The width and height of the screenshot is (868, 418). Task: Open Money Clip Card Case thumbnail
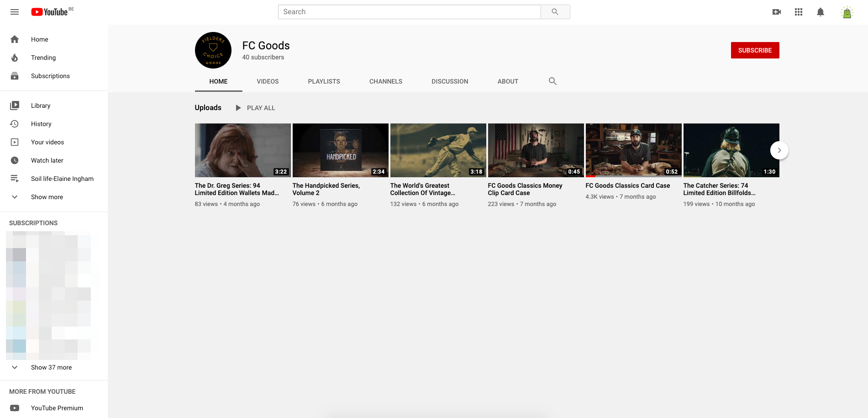(536, 150)
